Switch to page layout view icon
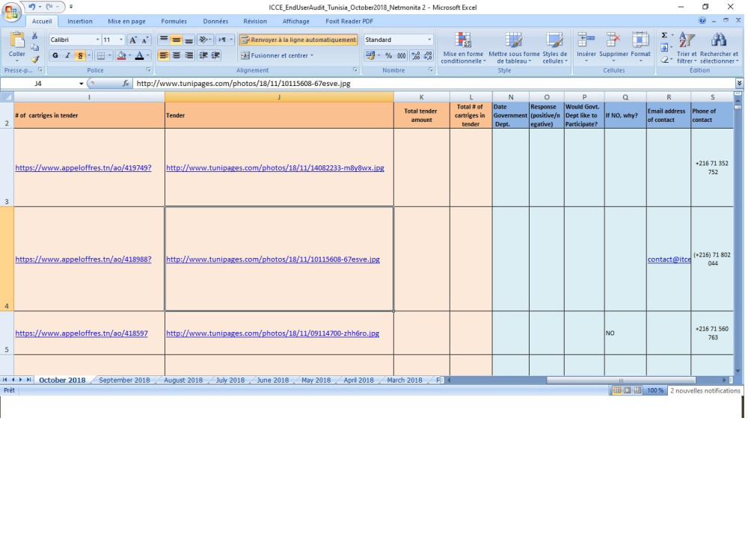This screenshot has width=748, height=560. pyautogui.click(x=628, y=390)
